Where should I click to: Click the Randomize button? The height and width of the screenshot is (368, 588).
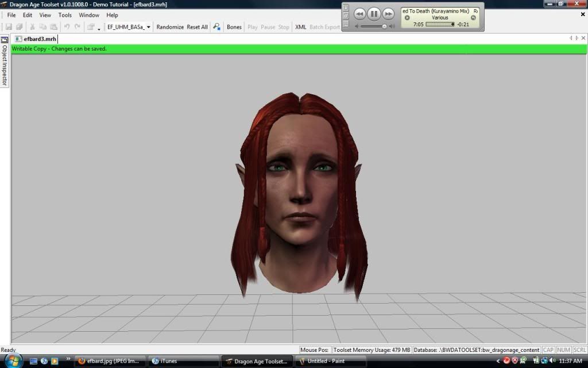[x=170, y=27]
